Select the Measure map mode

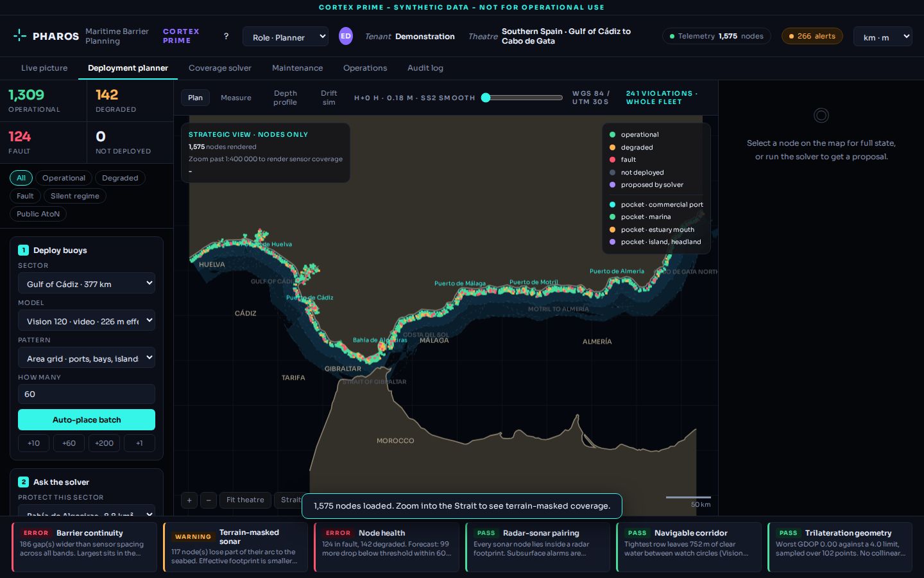pos(236,98)
